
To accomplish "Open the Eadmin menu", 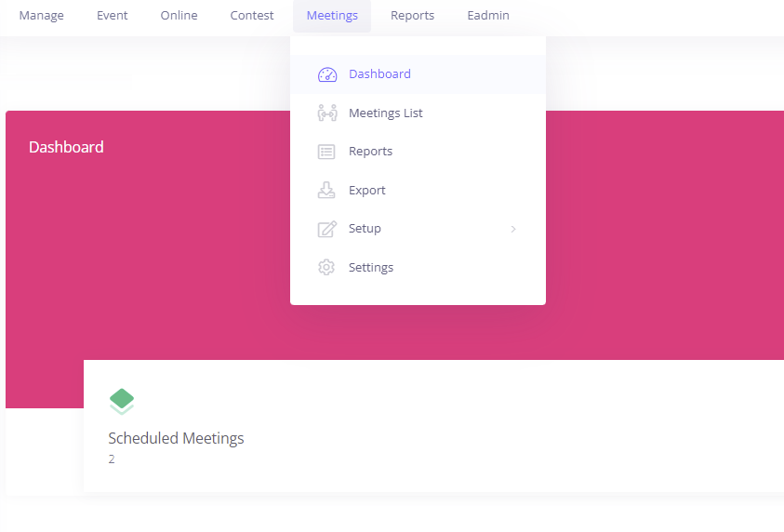I will click(488, 16).
